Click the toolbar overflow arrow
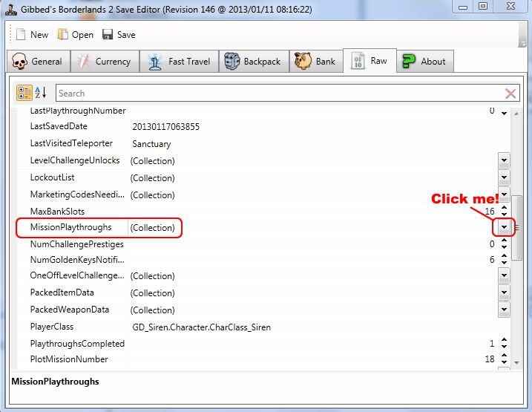This screenshot has height=412, width=532. coord(522,44)
